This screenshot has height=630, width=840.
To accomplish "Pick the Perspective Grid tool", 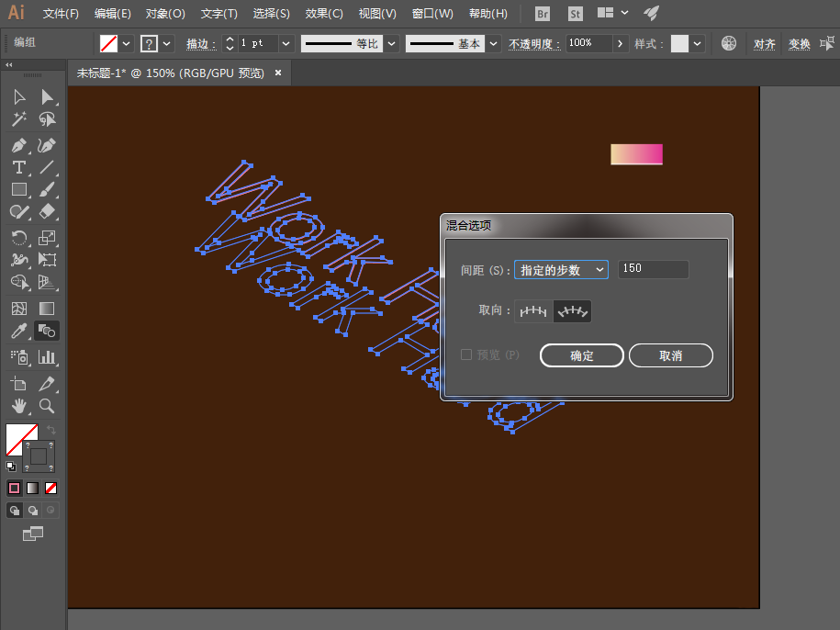I will [47, 282].
